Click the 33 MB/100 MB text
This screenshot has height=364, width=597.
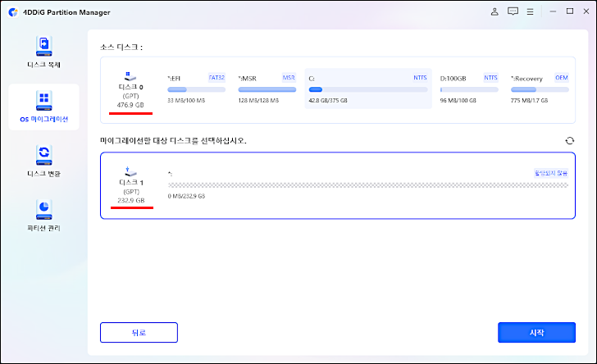(x=186, y=101)
